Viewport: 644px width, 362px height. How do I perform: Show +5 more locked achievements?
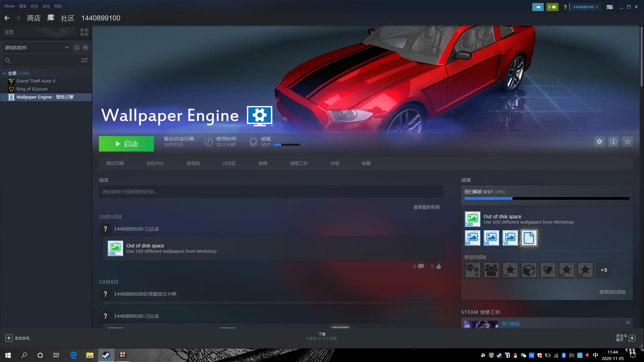(604, 270)
